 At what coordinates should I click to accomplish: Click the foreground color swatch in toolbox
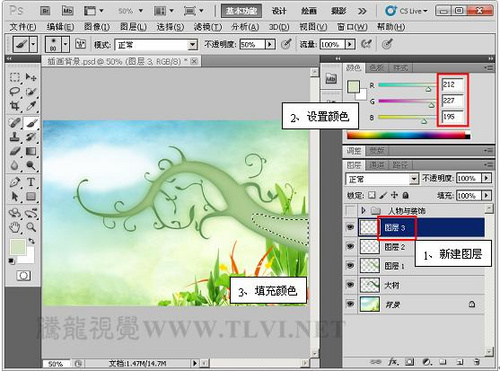pyautogui.click(x=18, y=247)
